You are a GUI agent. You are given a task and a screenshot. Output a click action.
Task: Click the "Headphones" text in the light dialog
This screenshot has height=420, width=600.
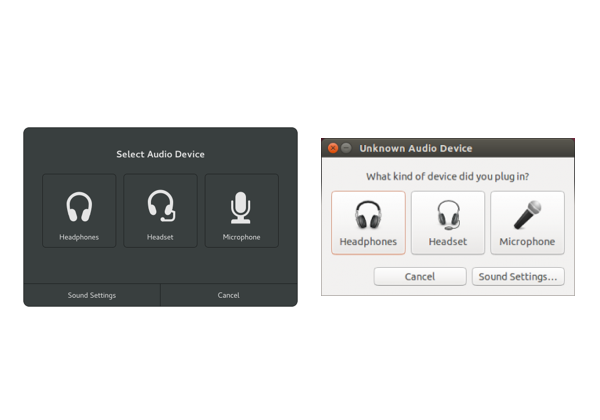(368, 242)
